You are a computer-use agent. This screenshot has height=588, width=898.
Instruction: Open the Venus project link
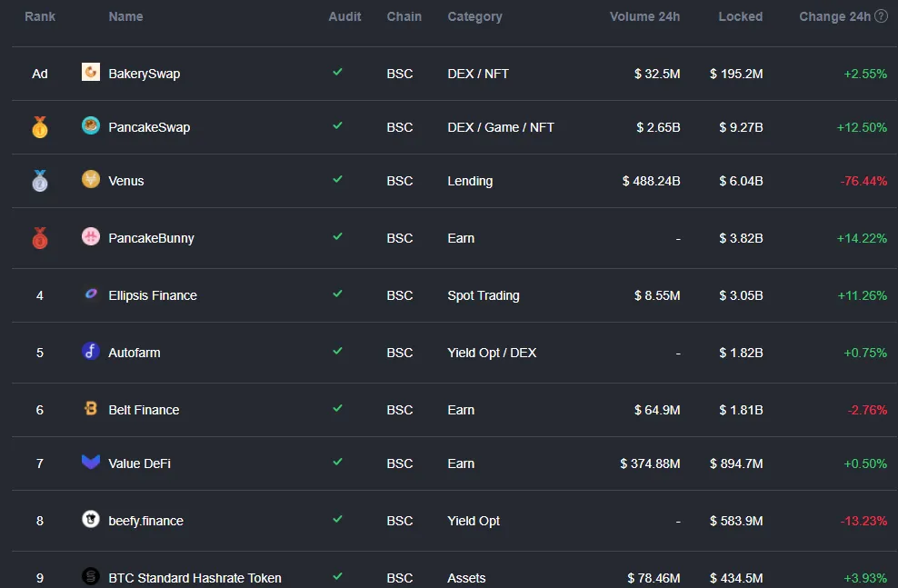(126, 181)
